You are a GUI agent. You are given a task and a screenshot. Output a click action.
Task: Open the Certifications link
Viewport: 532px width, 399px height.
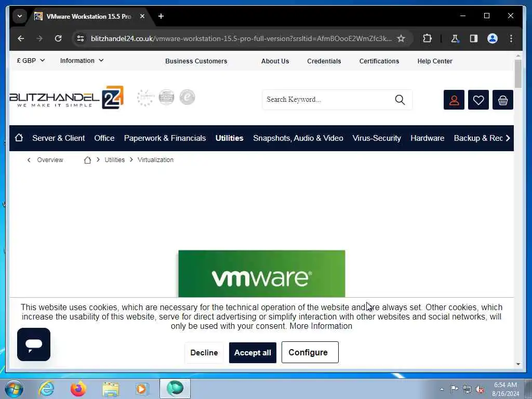point(379,61)
